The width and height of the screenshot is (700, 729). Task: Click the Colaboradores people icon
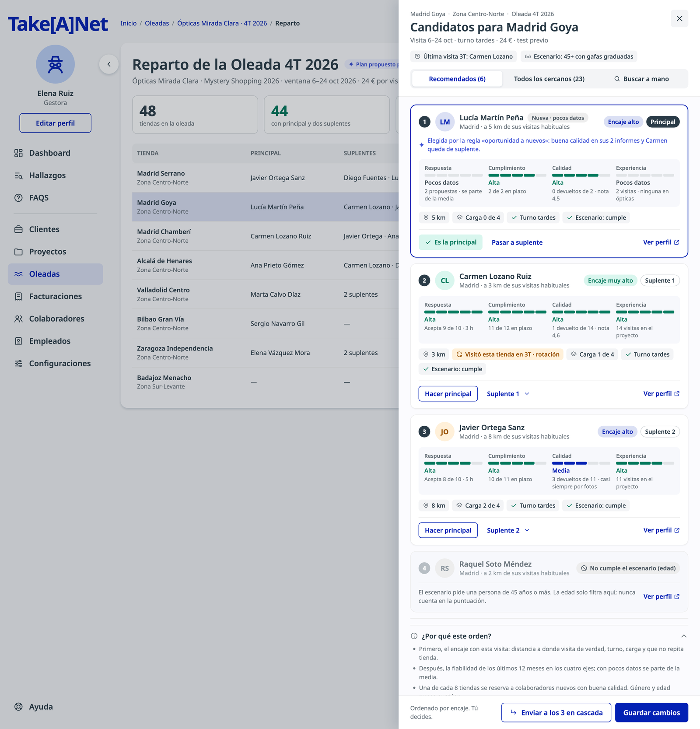(x=18, y=319)
